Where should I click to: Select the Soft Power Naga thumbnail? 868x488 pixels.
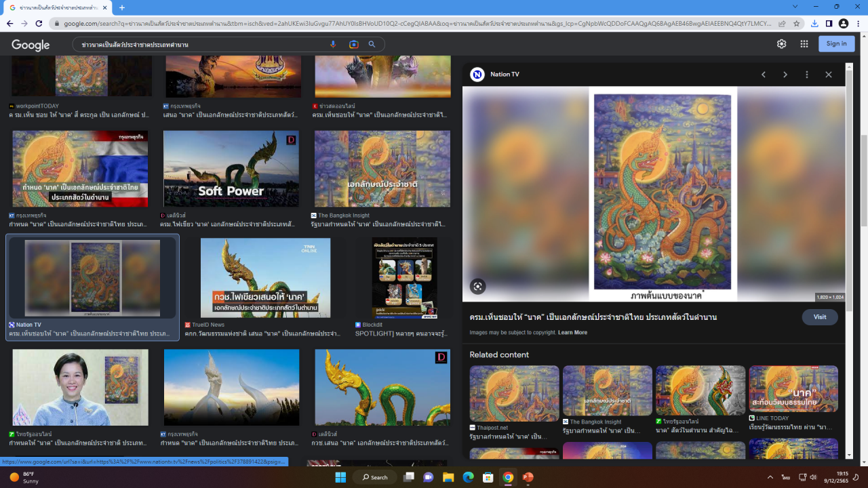pos(231,169)
